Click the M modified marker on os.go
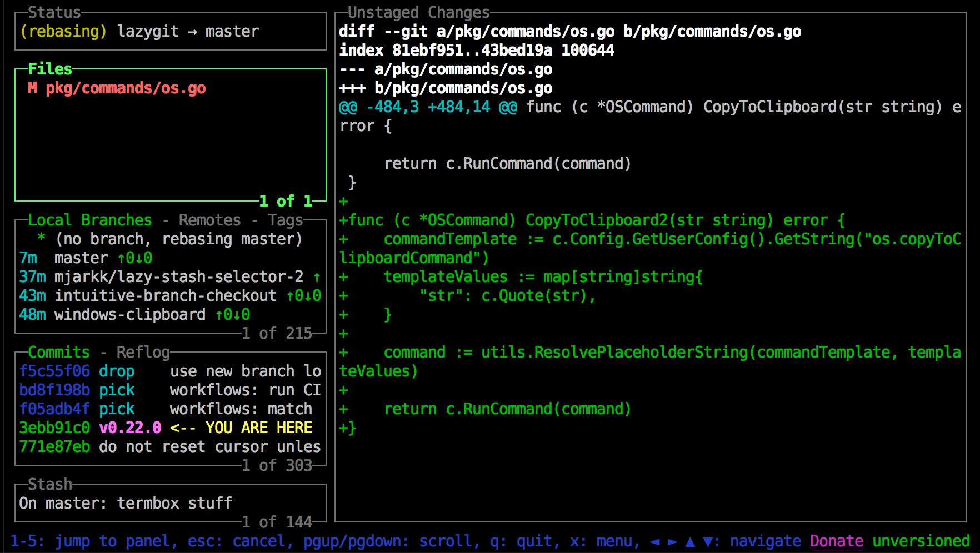 (32, 88)
